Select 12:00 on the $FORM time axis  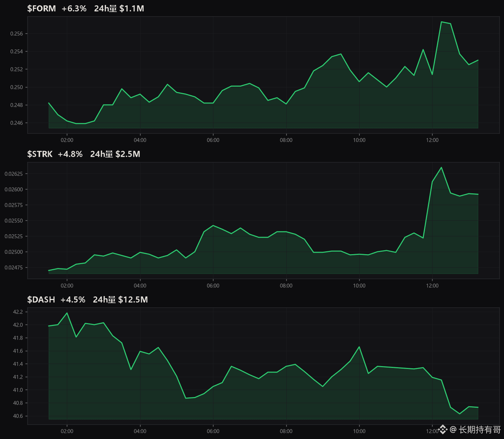point(433,140)
